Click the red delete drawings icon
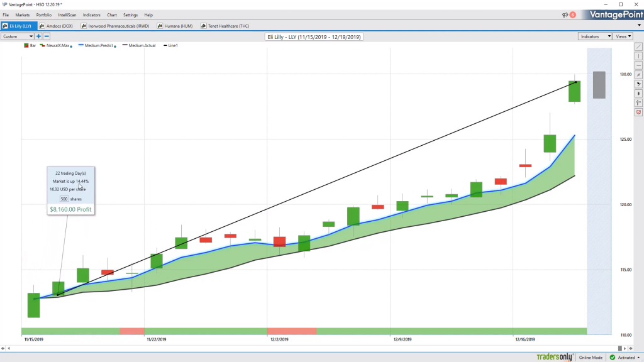This screenshot has width=644, height=362. [x=639, y=112]
